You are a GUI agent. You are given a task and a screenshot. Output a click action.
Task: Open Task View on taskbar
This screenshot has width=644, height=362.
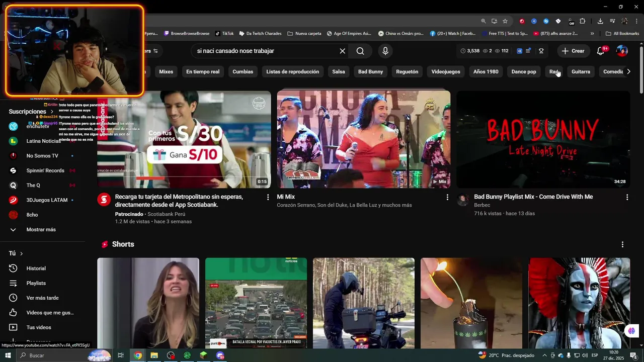121,355
